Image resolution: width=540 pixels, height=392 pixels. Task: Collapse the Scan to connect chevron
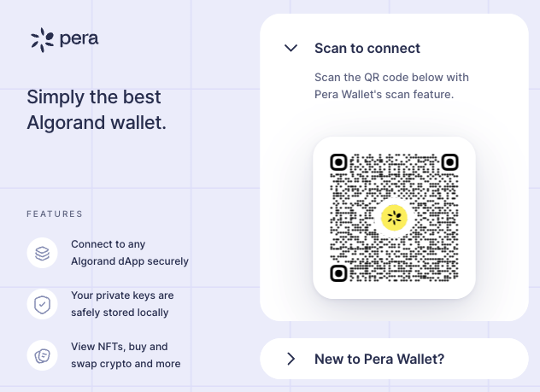(291, 49)
